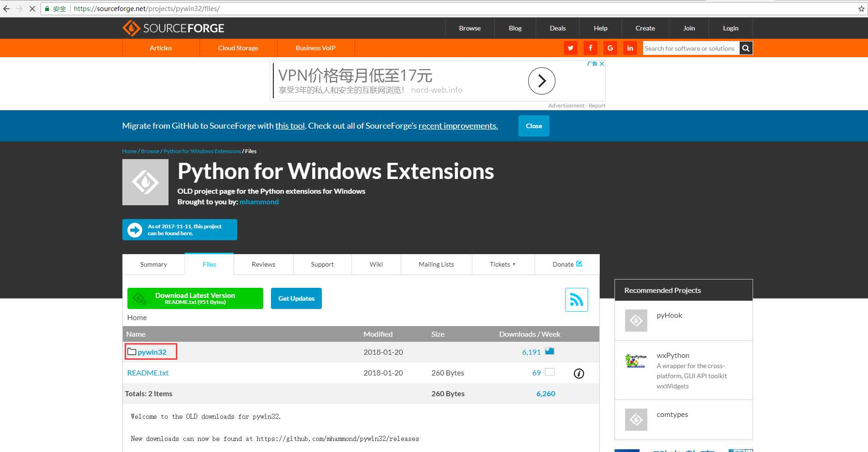
Task: Switch to the Mailing Lists tab
Action: (436, 264)
